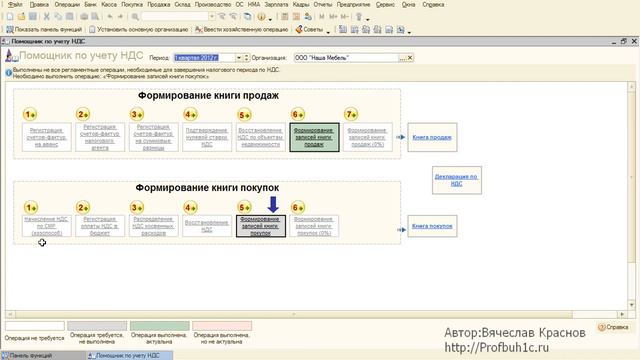Click the Период input field
The height and width of the screenshot is (360, 640).
coord(204,58)
